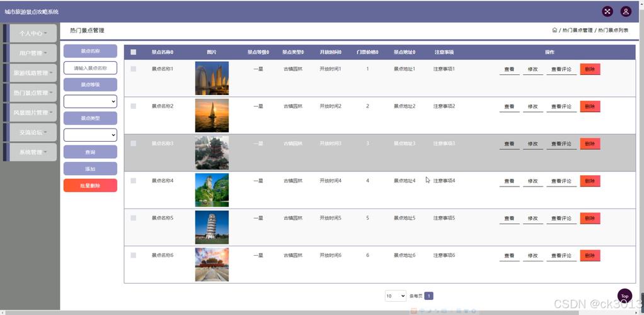Click the red 批量删除 button
644x315 pixels.
coord(90,186)
